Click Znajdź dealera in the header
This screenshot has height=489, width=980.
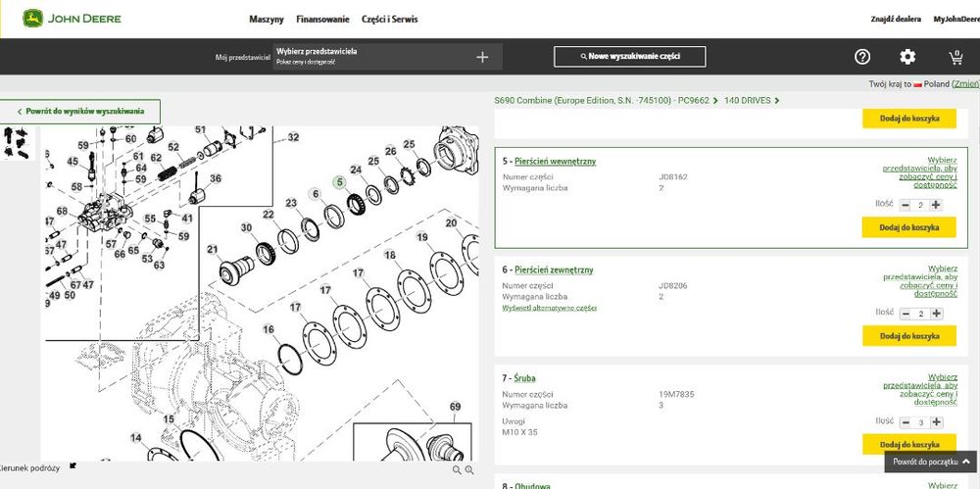(x=896, y=20)
